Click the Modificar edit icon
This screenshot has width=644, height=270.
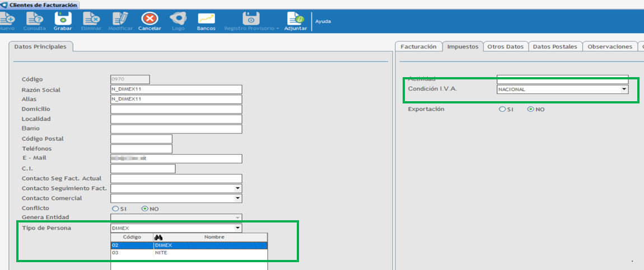[x=120, y=19]
